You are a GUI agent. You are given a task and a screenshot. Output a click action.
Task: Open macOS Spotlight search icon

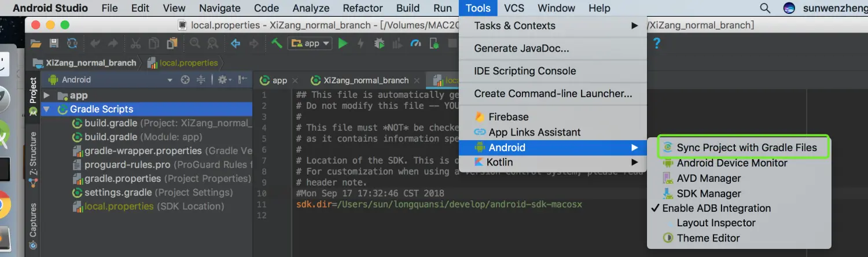tap(765, 8)
